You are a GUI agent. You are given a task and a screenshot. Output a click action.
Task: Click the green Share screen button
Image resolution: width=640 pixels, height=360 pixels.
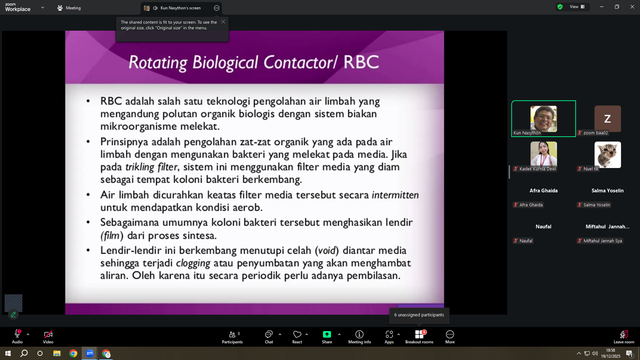pos(327,334)
